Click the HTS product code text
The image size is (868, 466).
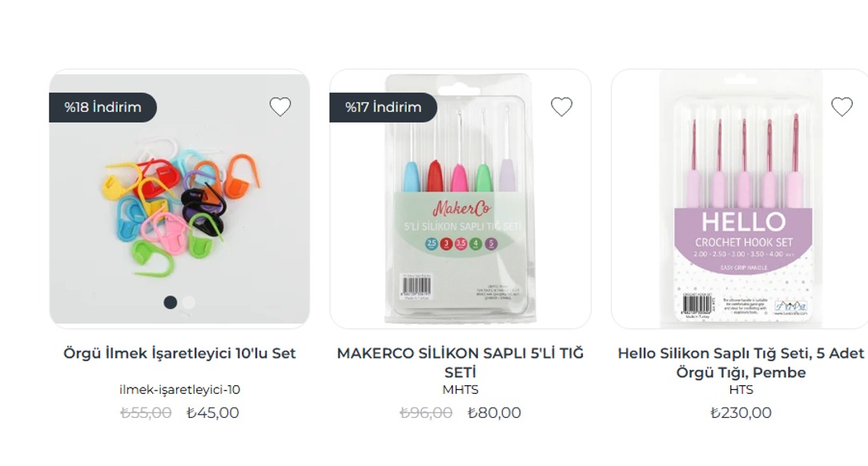coord(741,390)
